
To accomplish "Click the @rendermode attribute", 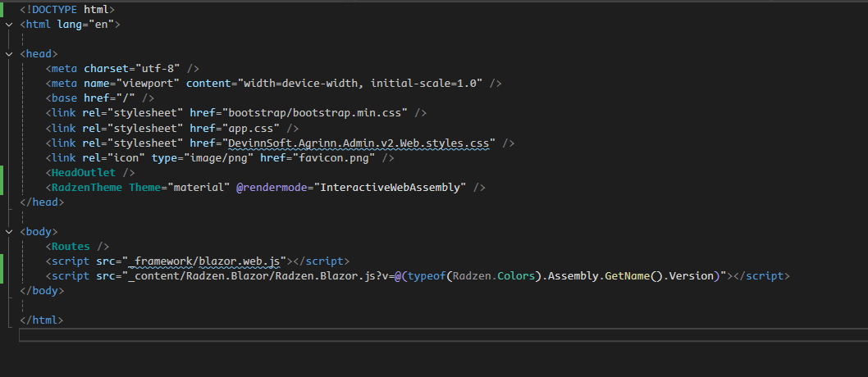I will tap(272, 188).
